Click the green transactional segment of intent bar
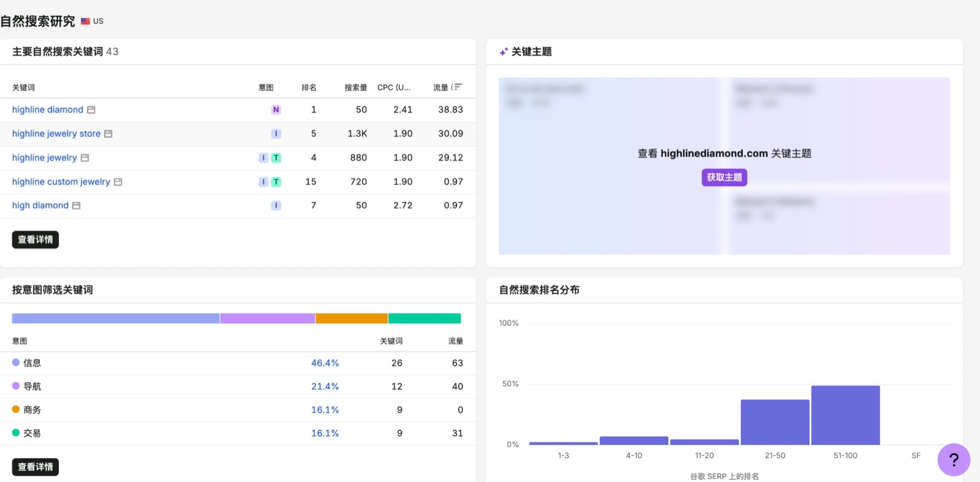 tap(424, 318)
